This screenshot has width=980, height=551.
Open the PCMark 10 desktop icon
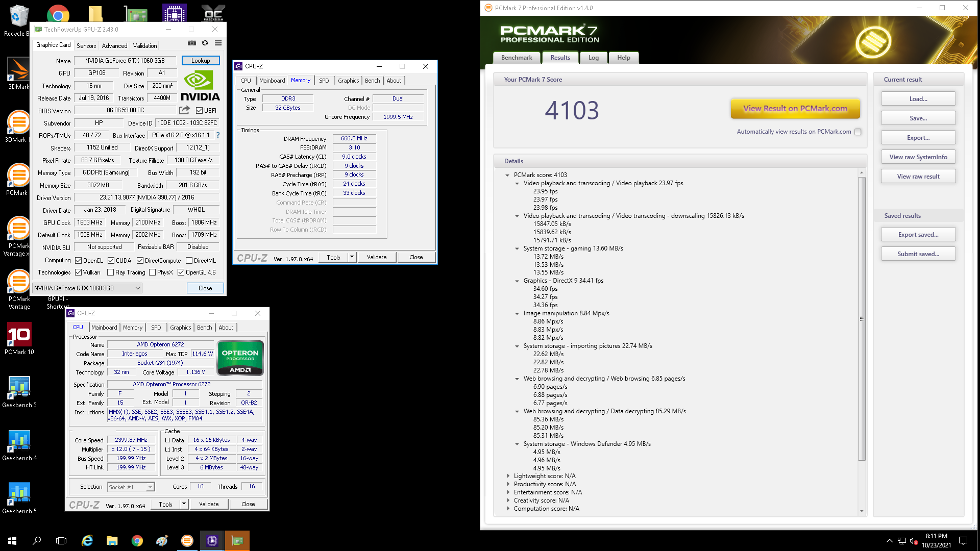click(x=19, y=339)
